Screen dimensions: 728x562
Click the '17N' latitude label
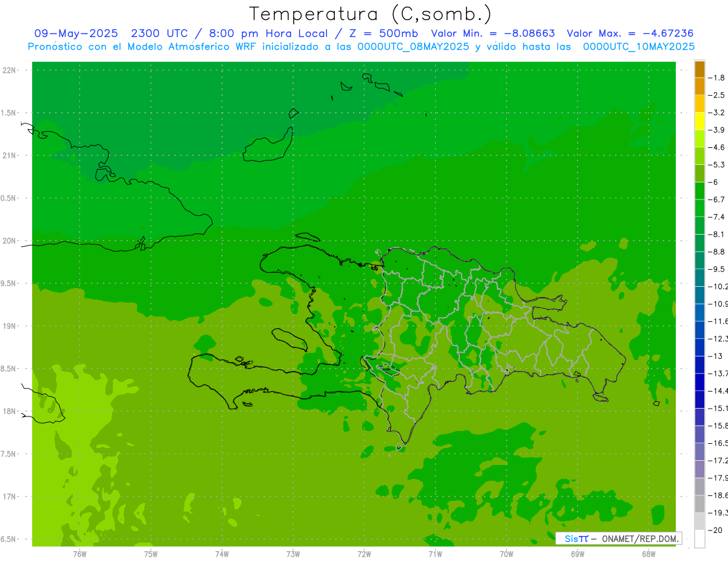[9, 497]
